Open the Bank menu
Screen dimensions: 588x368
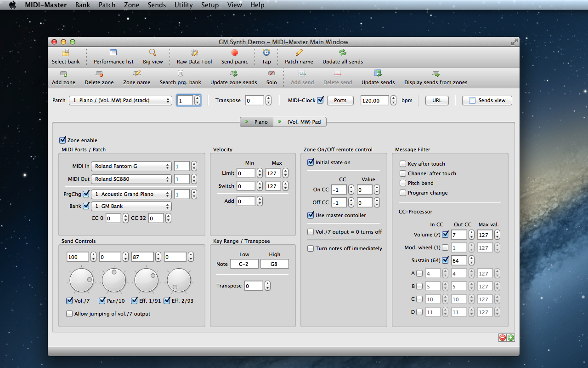pos(83,5)
